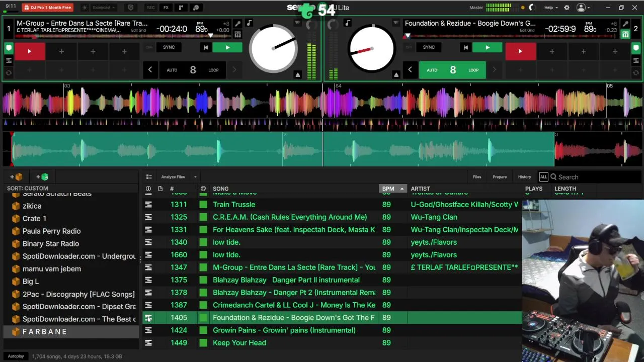Trigger deck 1 red cue point one
The height and width of the screenshot is (362, 644).
(x=29, y=51)
